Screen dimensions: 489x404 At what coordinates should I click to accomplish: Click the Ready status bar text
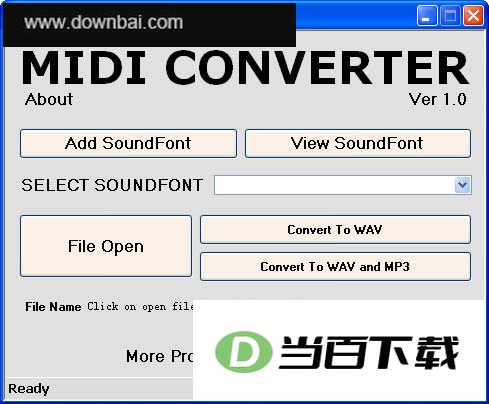point(29,389)
